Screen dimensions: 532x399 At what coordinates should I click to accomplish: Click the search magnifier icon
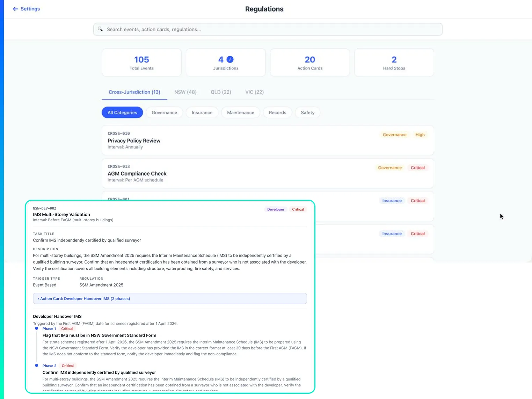point(100,29)
